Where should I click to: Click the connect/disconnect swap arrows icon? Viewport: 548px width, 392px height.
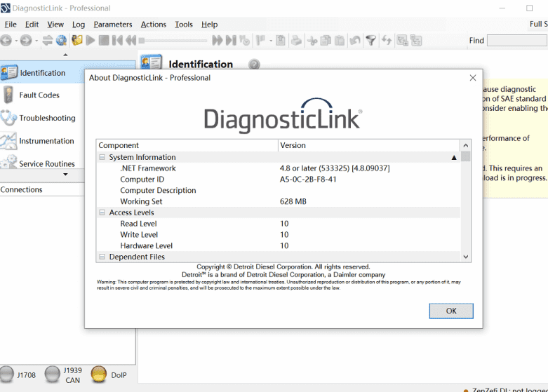[x=48, y=41]
